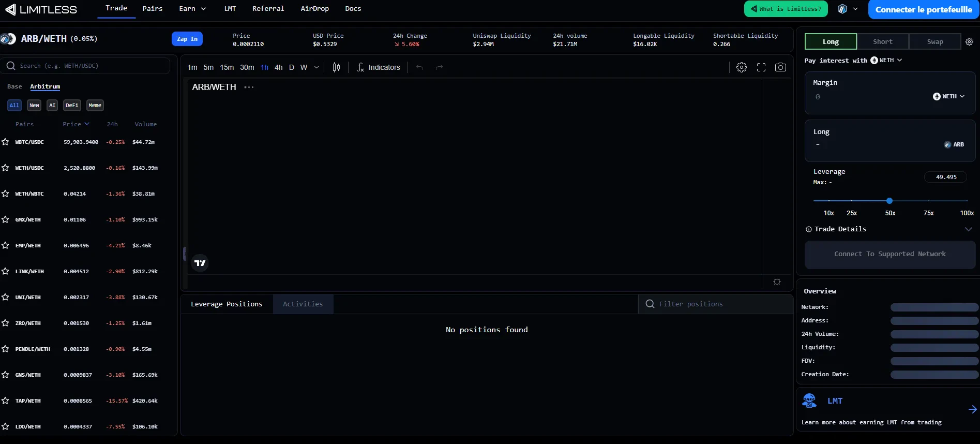980x444 pixels.
Task: Click the pair search input field
Action: tap(85, 66)
